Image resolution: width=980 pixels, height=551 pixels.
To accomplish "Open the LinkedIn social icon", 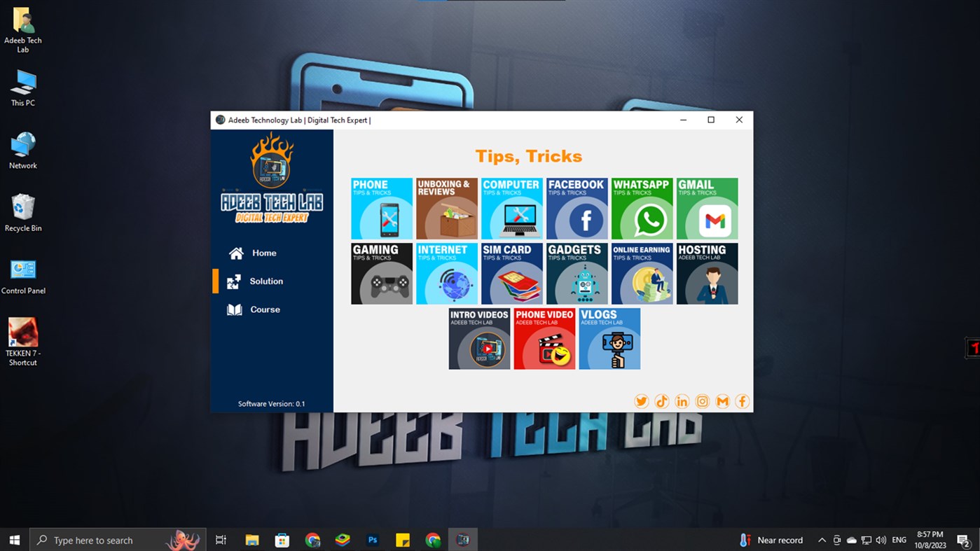I will coord(682,400).
